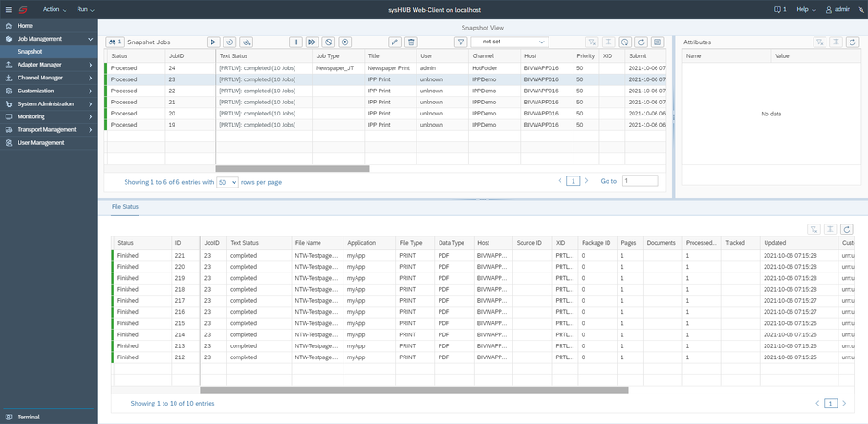Select job row with JobID 19
868x424 pixels.
coord(385,125)
